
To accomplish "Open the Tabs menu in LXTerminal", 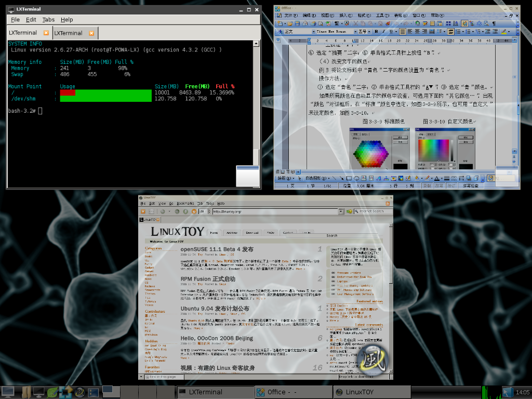I will click(x=48, y=20).
